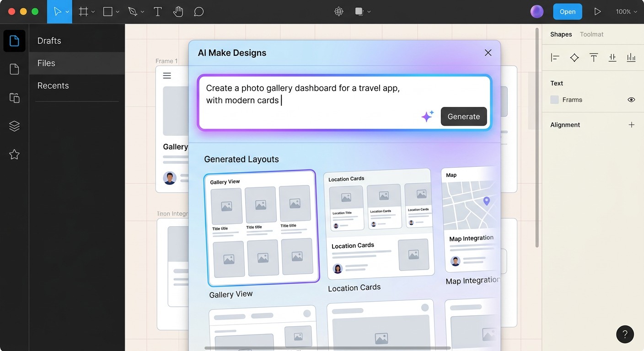The image size is (644, 351).
Task: Click the align left icon
Action: point(555,58)
